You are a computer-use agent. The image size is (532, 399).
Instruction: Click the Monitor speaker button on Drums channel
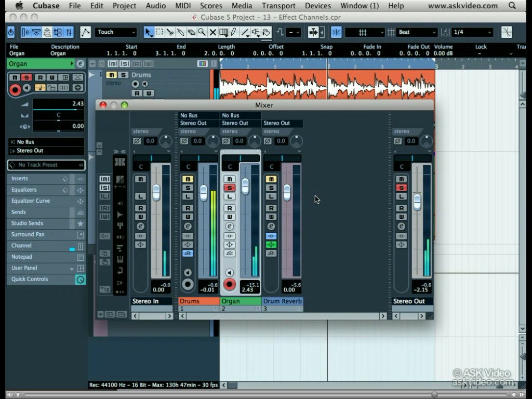coord(188,273)
